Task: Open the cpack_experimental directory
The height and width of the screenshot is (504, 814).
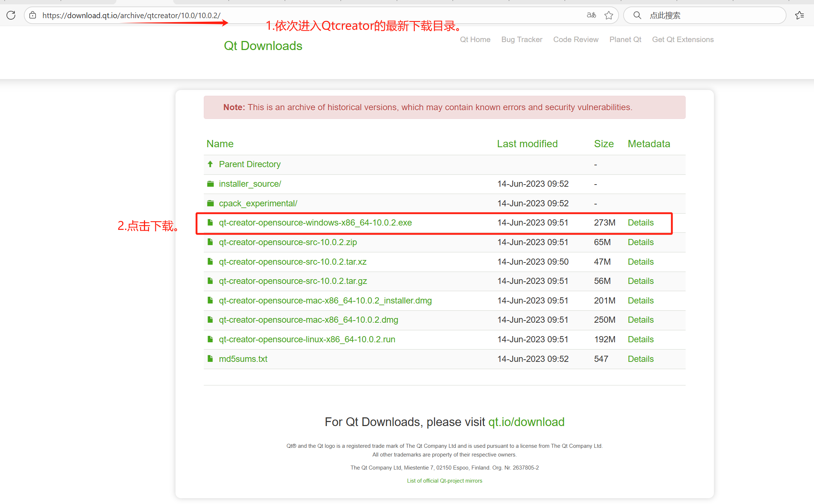Action: pos(258,203)
